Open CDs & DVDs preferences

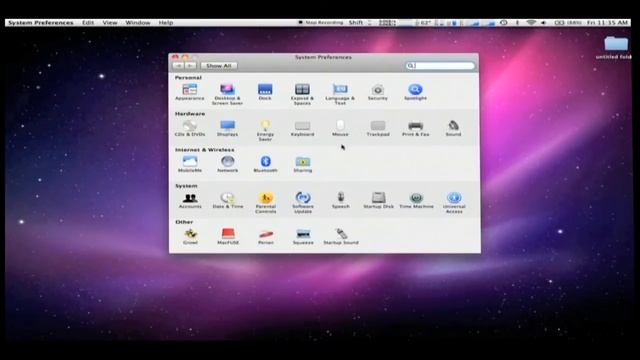click(x=190, y=128)
